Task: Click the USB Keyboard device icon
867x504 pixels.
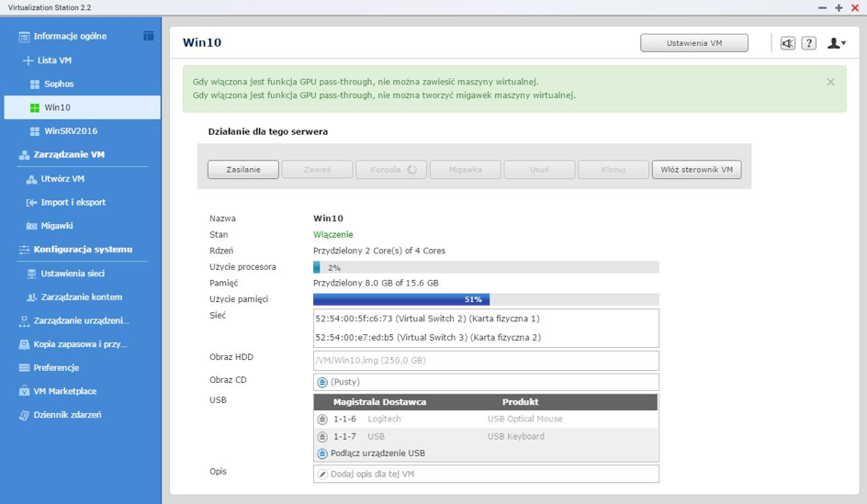Action: click(322, 437)
